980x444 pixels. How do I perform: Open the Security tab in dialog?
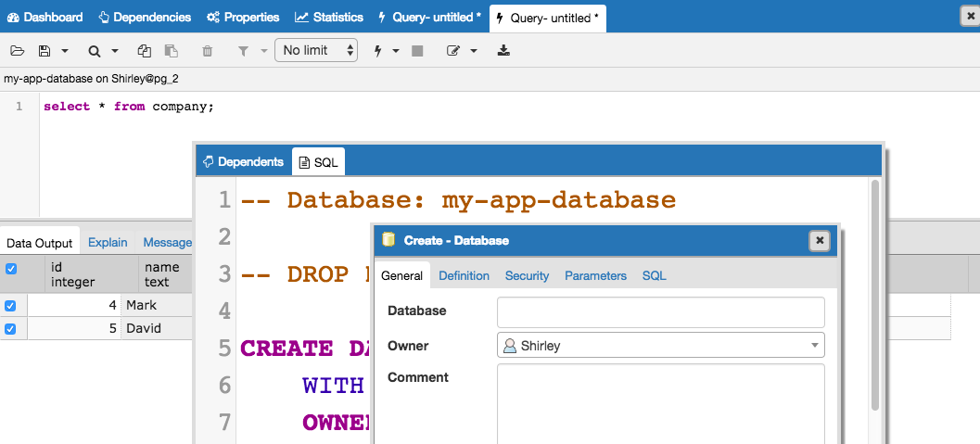[x=527, y=275]
